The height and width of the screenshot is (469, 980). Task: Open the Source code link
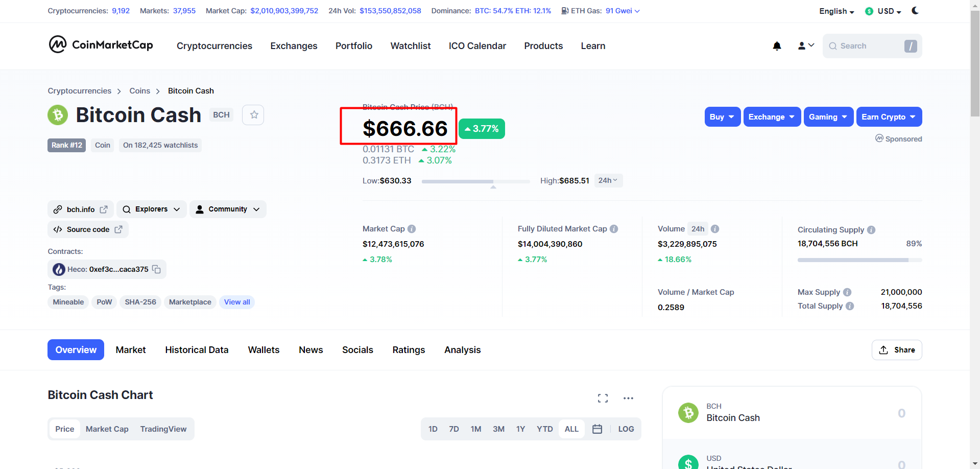click(x=88, y=229)
